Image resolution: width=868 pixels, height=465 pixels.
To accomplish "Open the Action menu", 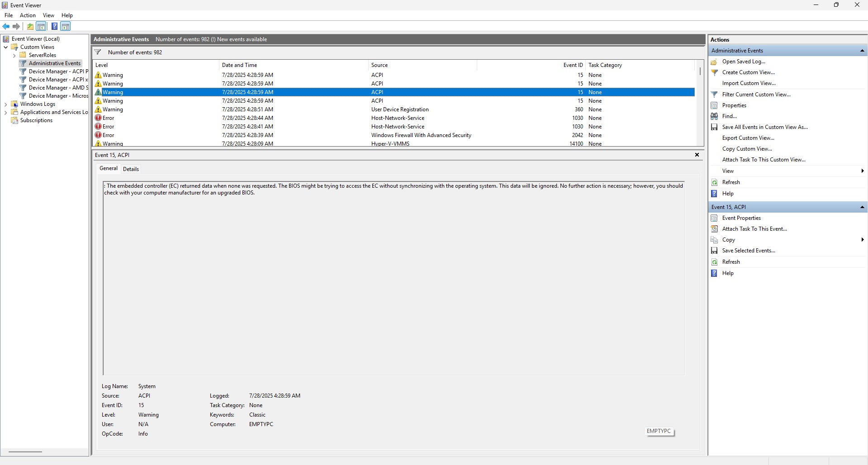I will click(28, 15).
